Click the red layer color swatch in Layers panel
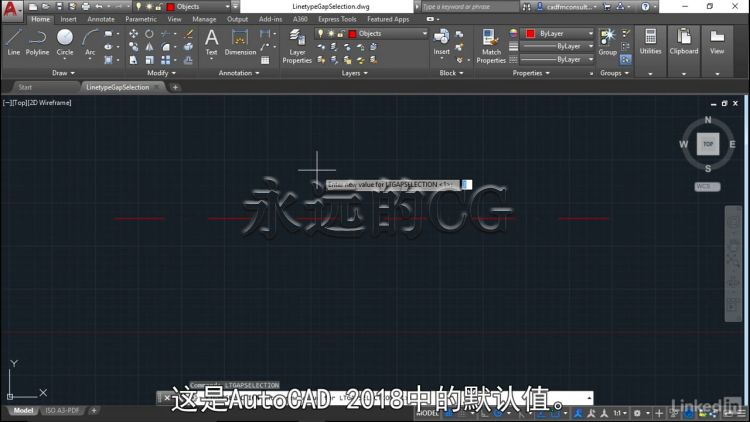This screenshot has height=422, width=750. pyautogui.click(x=353, y=33)
